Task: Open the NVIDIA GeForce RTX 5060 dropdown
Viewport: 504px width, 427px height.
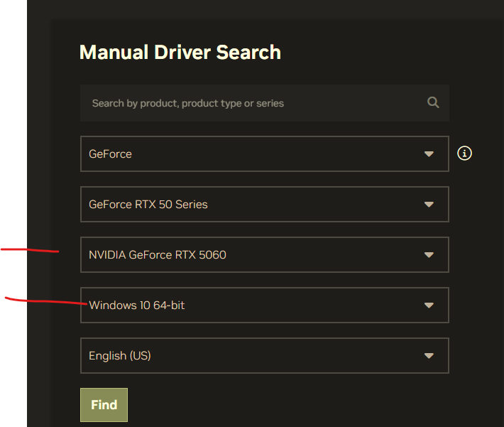Action: pos(265,255)
